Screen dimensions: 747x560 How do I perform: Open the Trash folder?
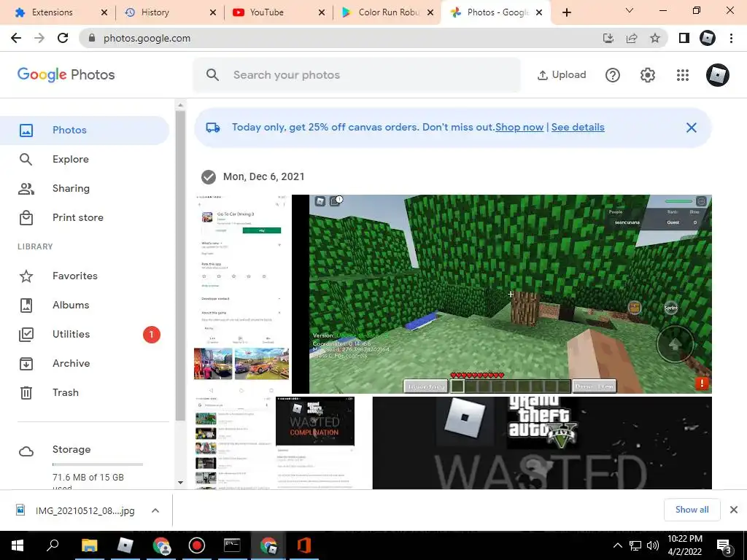85,392
